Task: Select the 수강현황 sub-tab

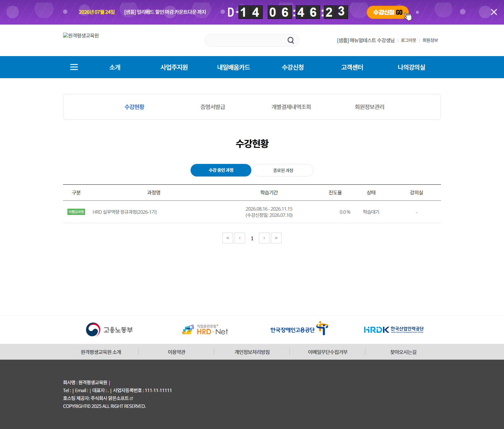Action: pyautogui.click(x=135, y=107)
